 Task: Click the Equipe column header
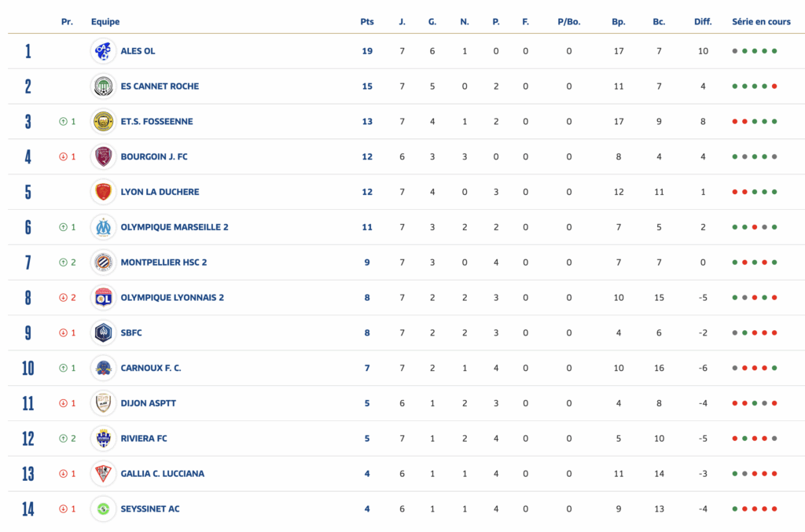click(x=105, y=22)
